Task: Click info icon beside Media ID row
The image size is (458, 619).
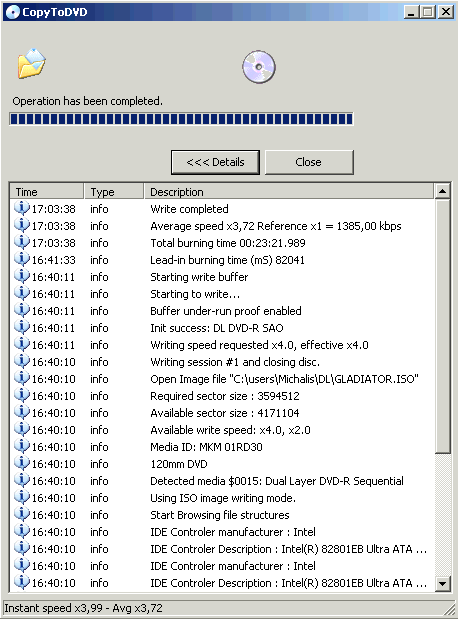Action: pyautogui.click(x=21, y=446)
